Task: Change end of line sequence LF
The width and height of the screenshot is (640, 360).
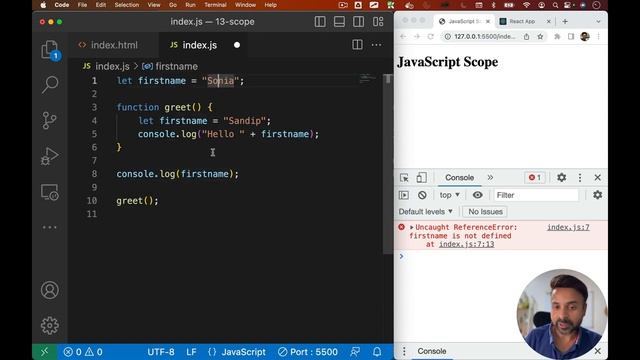Action: tap(191, 351)
